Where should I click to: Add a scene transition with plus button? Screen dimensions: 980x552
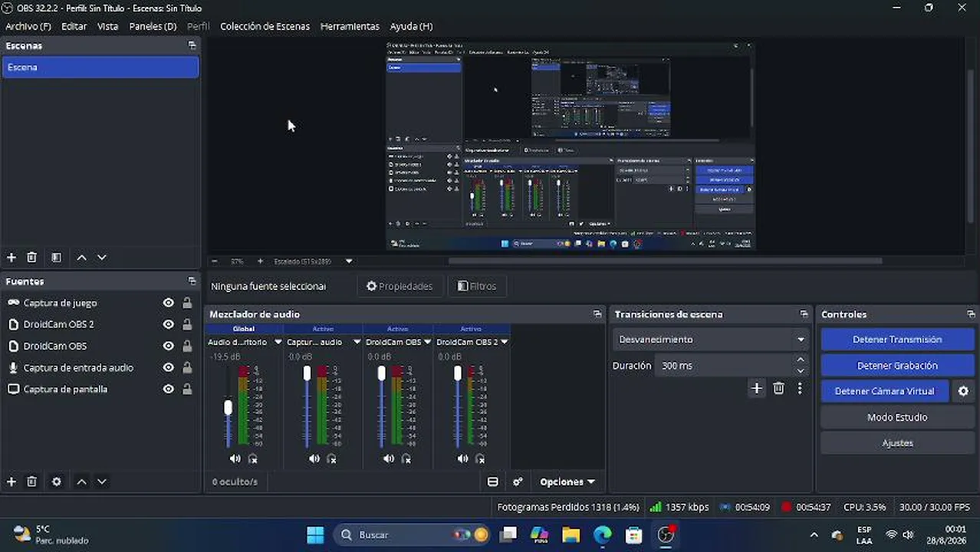pyautogui.click(x=757, y=388)
